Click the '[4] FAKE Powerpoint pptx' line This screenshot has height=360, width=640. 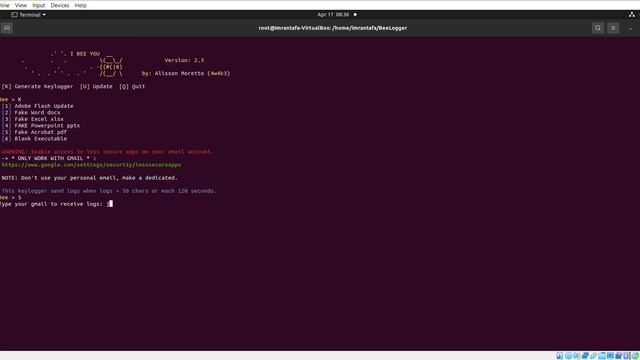point(41,126)
